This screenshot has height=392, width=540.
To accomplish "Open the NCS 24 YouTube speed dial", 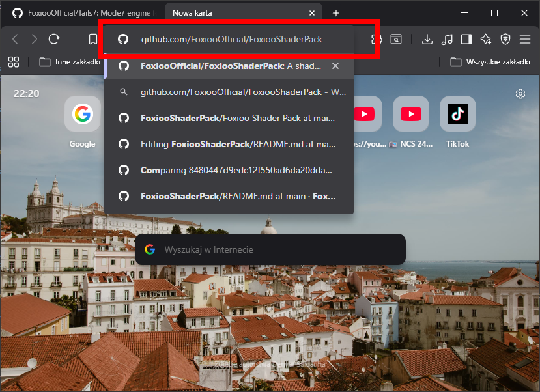I will pos(411,115).
